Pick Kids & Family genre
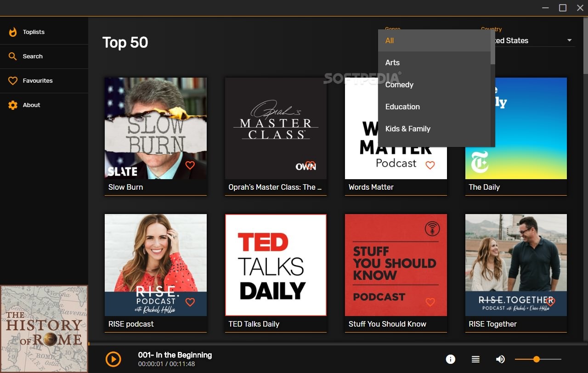The image size is (588, 373). click(434, 129)
